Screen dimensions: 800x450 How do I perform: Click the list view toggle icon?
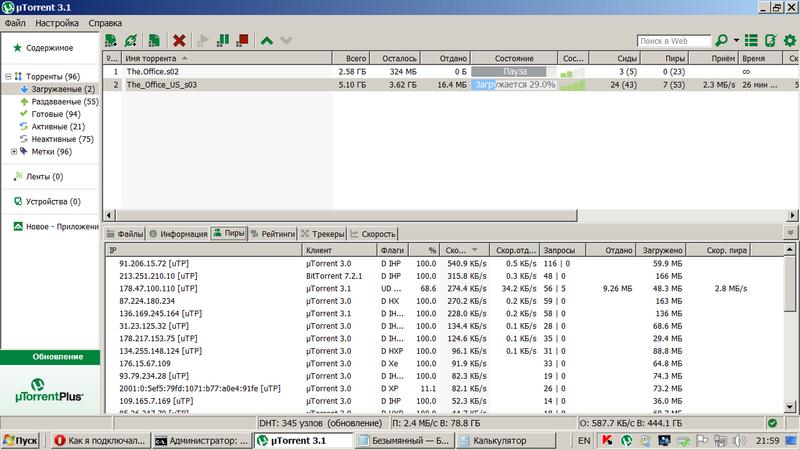(751, 40)
